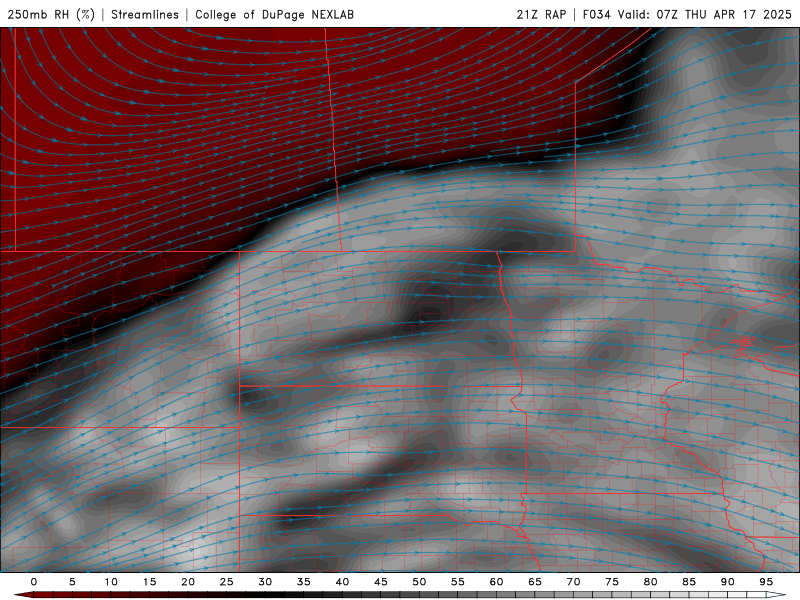This screenshot has height=600, width=800.
Task: Click the "21Z RAP" model run label
Action: tap(541, 14)
